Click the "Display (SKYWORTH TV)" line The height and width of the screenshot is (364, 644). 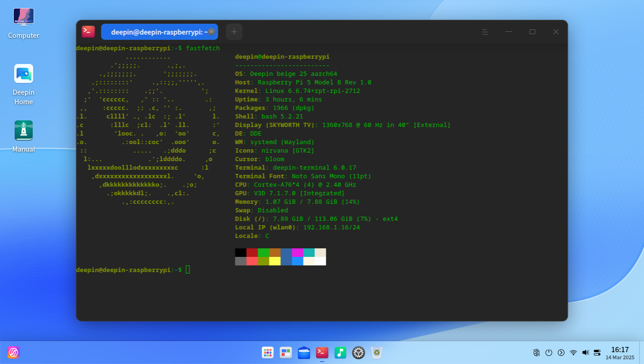click(x=343, y=125)
